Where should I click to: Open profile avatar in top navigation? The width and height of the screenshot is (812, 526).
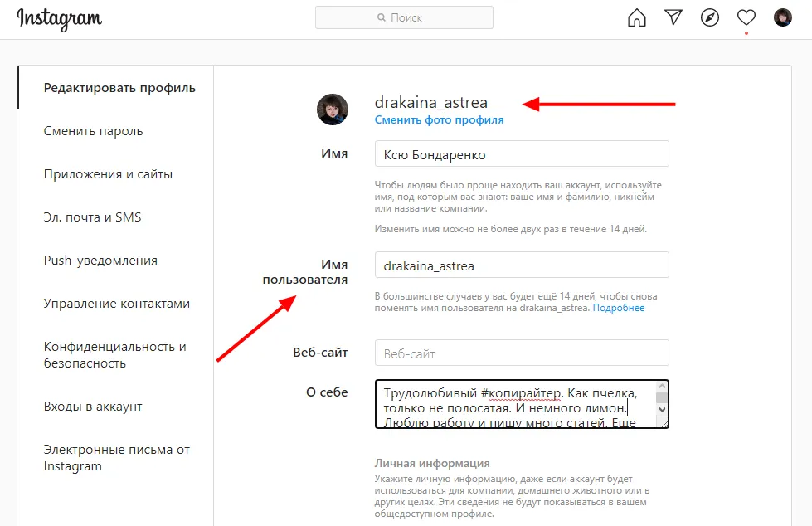click(x=782, y=17)
